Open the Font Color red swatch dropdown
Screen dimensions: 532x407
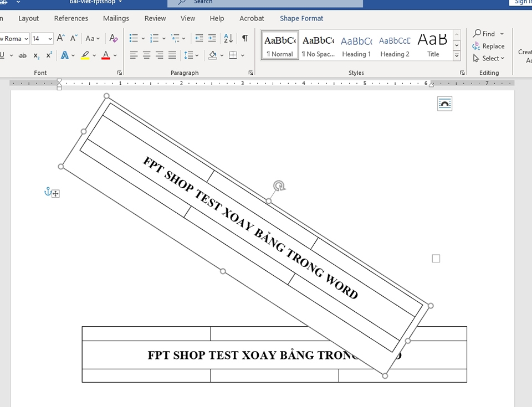(x=115, y=55)
